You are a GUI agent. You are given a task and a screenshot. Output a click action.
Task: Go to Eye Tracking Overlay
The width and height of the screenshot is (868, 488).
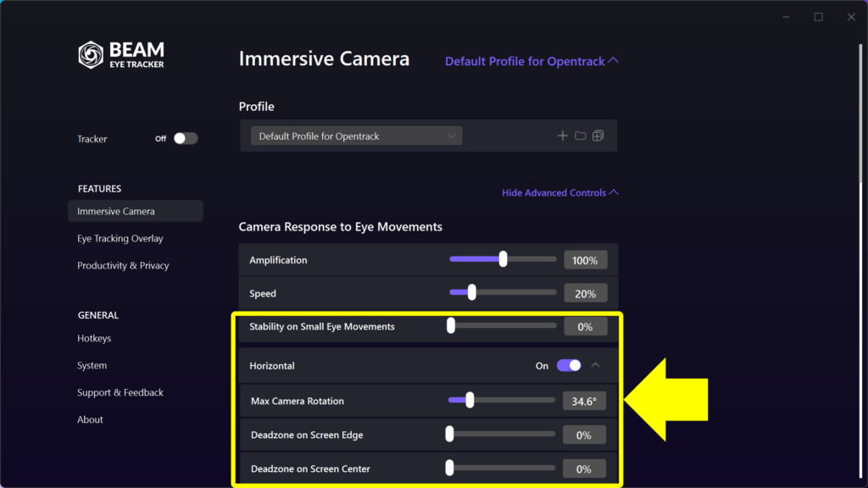click(x=120, y=238)
